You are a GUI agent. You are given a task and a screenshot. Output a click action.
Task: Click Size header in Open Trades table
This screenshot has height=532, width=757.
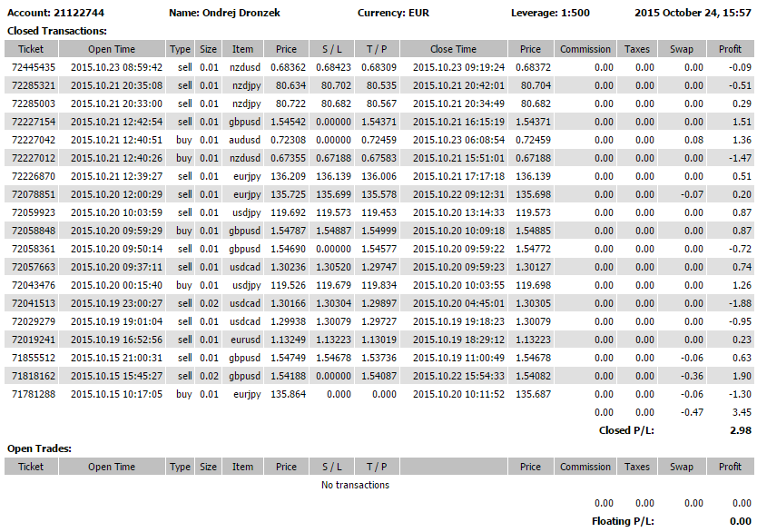point(208,467)
